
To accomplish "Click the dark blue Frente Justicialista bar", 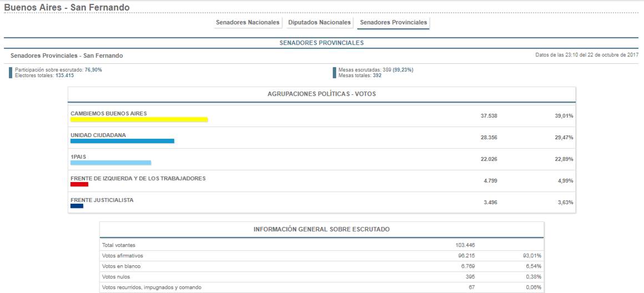I will (x=77, y=206).
